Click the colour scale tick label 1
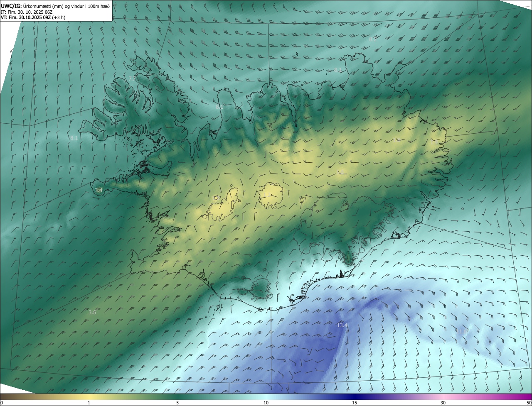This screenshot has width=532, height=406. point(89,403)
